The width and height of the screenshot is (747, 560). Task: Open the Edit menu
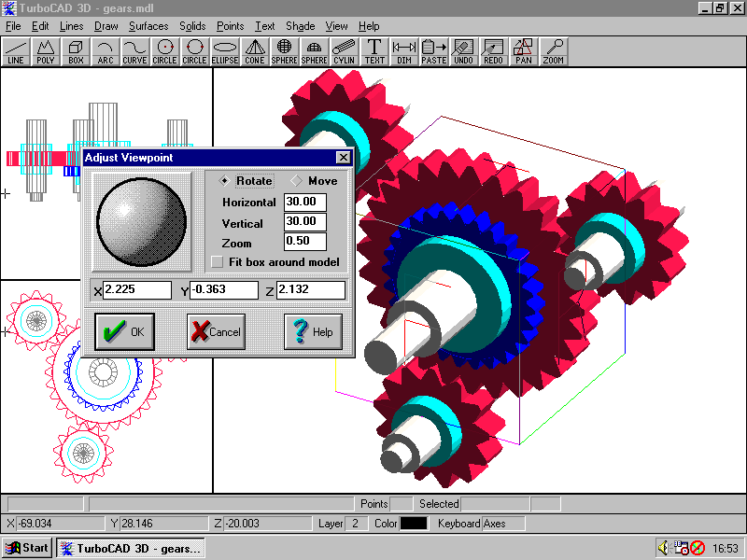coord(40,26)
